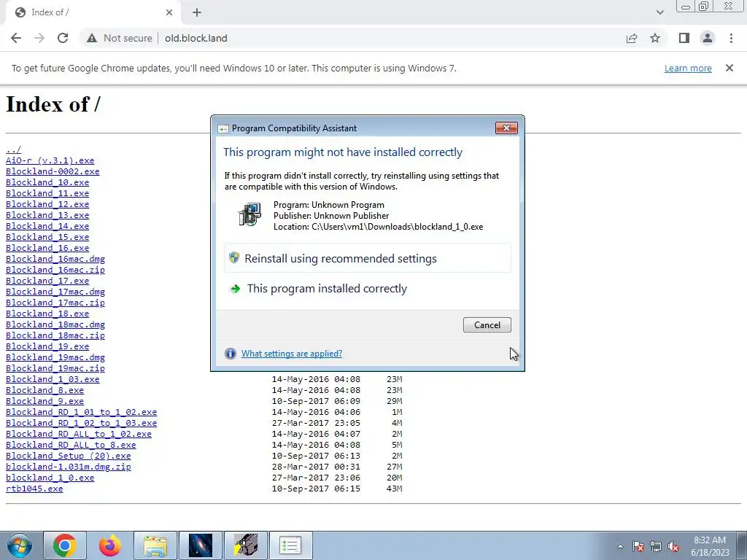Click the Not secure warning icon

[x=92, y=38]
